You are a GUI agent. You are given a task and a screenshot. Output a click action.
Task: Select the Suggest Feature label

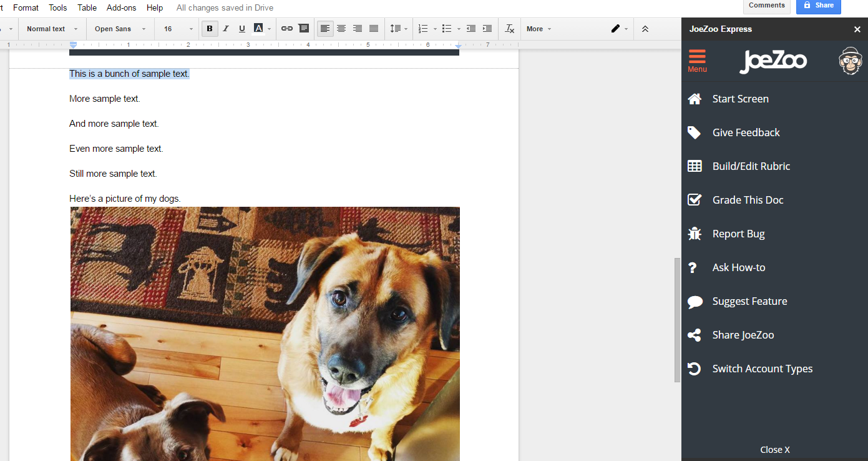pyautogui.click(x=750, y=301)
